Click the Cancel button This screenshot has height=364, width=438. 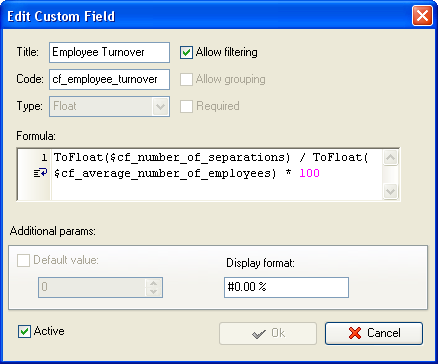(374, 333)
